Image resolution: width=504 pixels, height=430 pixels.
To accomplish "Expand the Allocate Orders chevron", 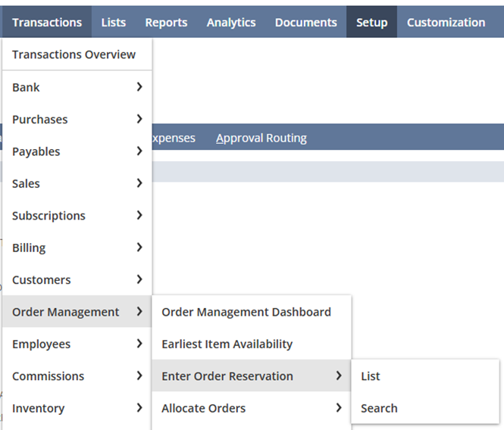I will pyautogui.click(x=339, y=408).
